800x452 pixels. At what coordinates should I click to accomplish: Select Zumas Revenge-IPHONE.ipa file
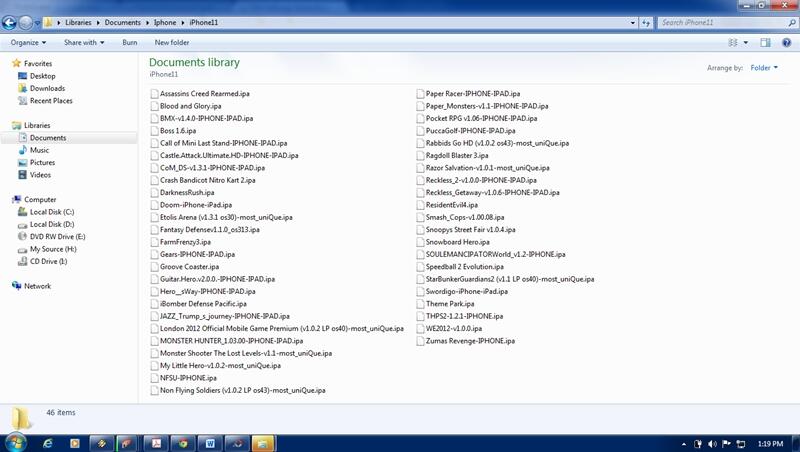pyautogui.click(x=466, y=341)
